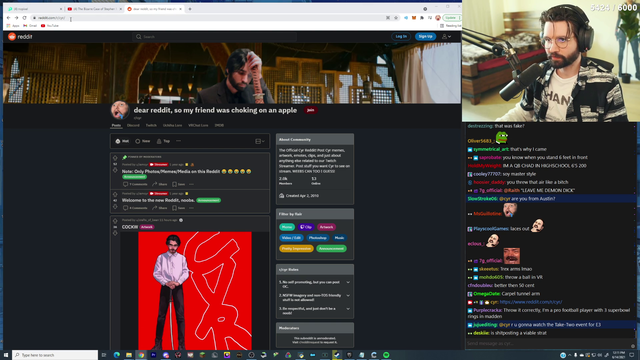Open the Discord subreddit tab

pos(133,125)
